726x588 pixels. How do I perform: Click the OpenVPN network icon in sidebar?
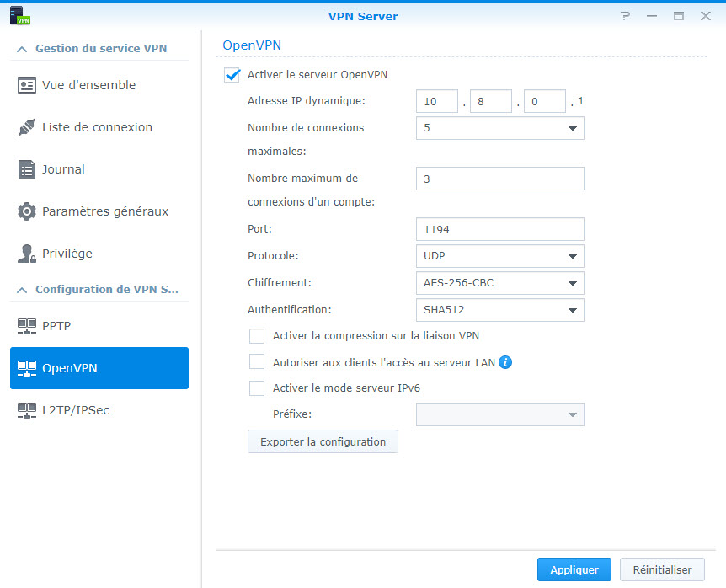click(x=27, y=368)
